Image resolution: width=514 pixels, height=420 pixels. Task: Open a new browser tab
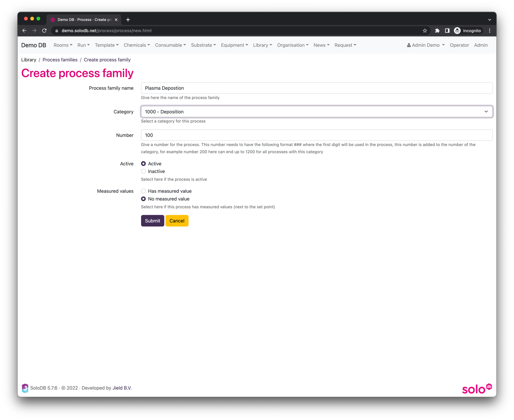(128, 20)
